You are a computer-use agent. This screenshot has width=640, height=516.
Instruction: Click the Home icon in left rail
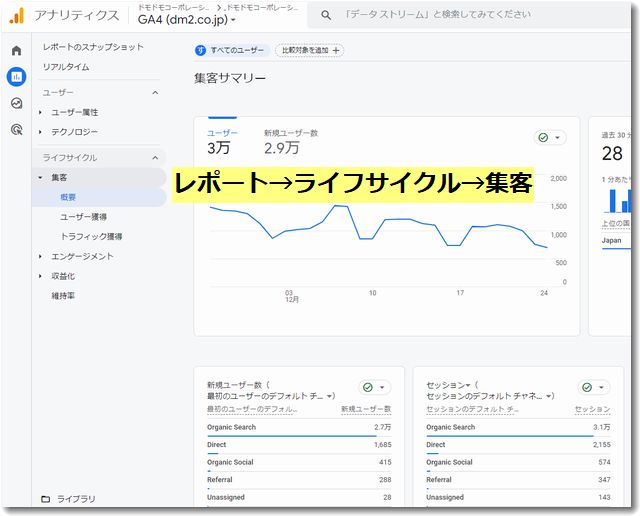point(16,50)
